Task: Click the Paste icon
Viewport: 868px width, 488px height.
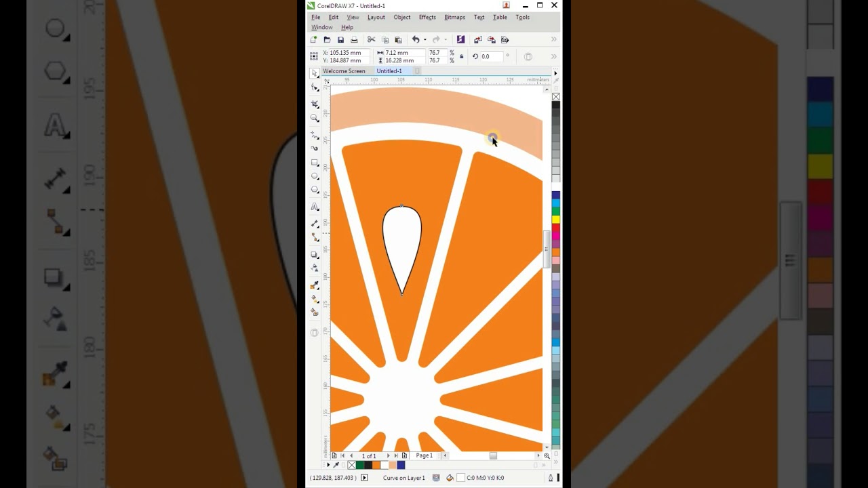Action: [x=399, y=40]
